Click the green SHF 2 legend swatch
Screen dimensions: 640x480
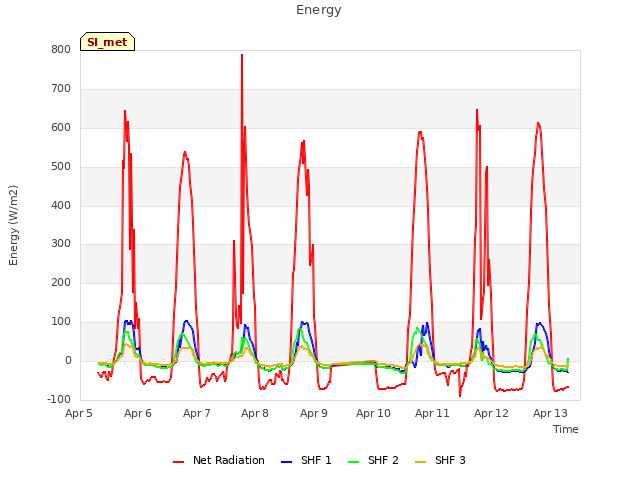pyautogui.click(x=353, y=462)
